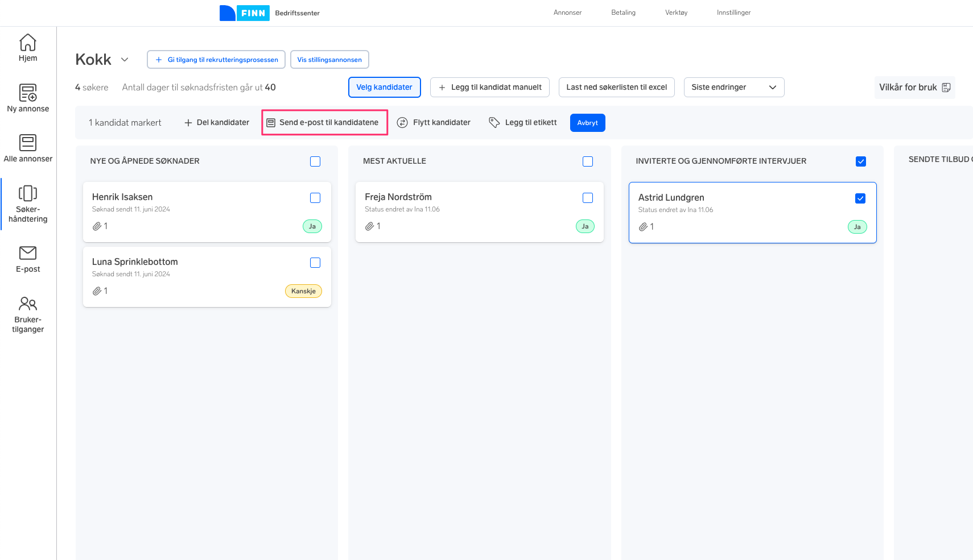Open Brukertilganger sidebar icon
This screenshot has width=973, height=560.
point(28,304)
